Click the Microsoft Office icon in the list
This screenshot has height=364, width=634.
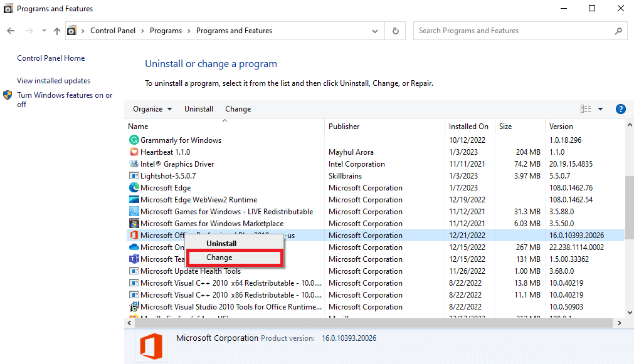134,235
